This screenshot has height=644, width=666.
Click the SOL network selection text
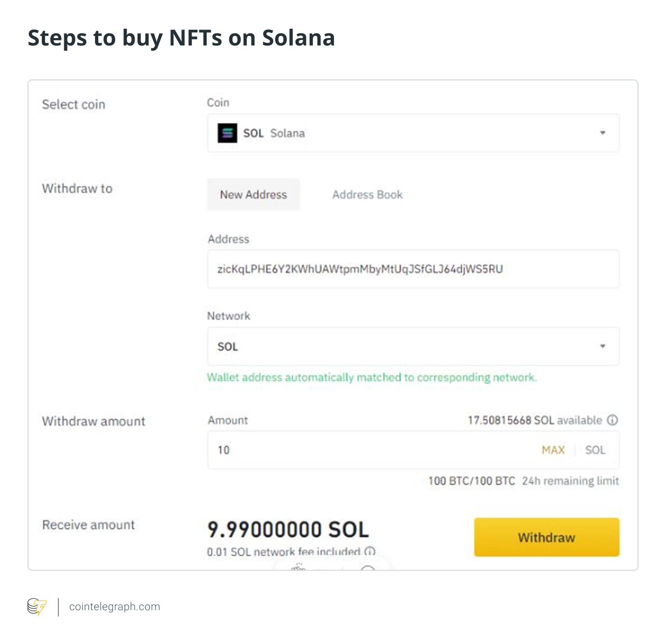[x=228, y=347]
